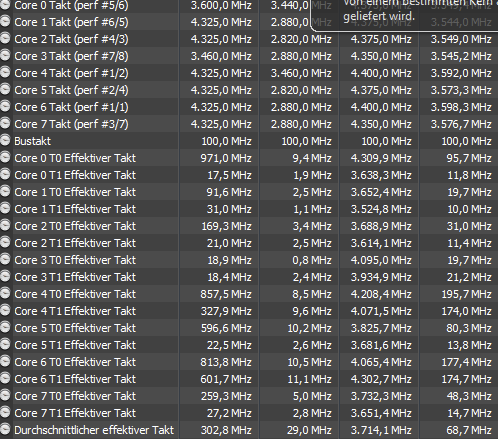Click the clock icon beside Core 5 T1 Effektiver Takt

(5, 345)
